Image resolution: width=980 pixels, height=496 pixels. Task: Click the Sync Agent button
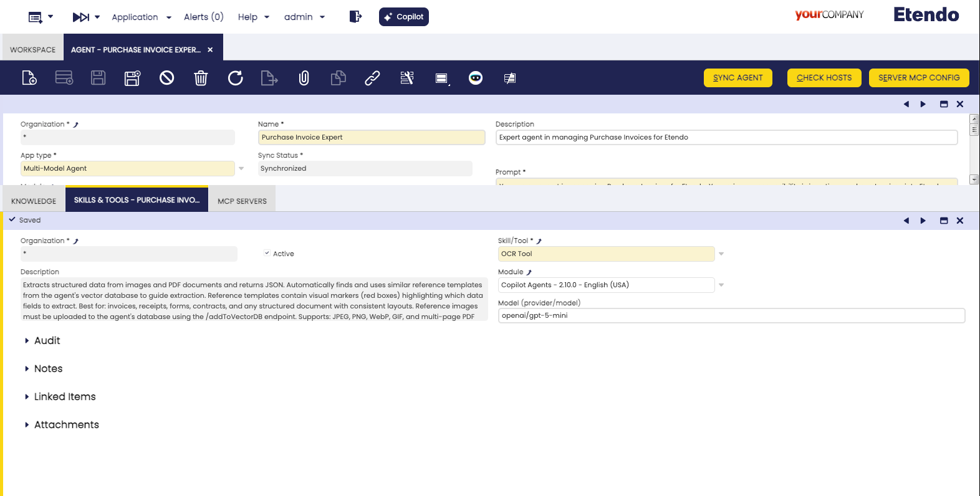(x=738, y=78)
